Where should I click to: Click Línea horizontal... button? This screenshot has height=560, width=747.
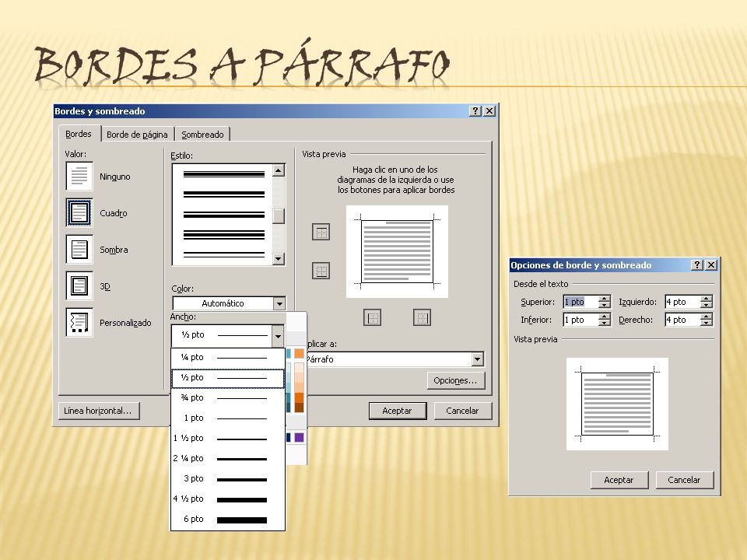99,411
